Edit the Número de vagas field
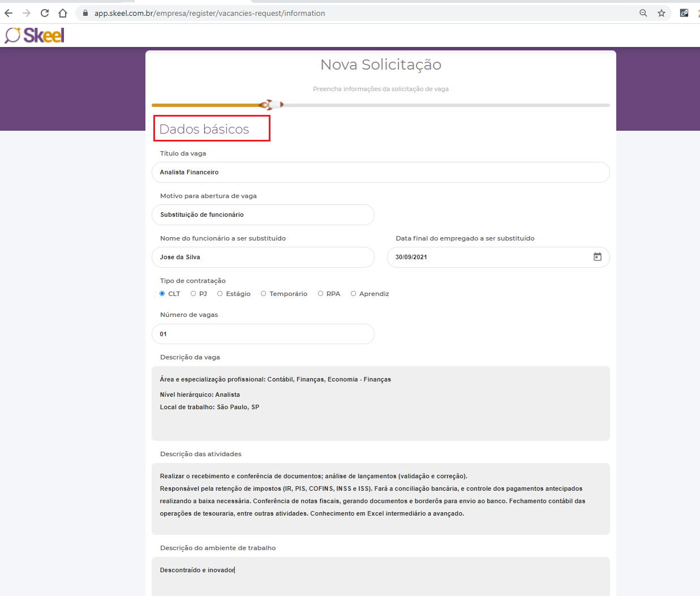 [x=263, y=334]
